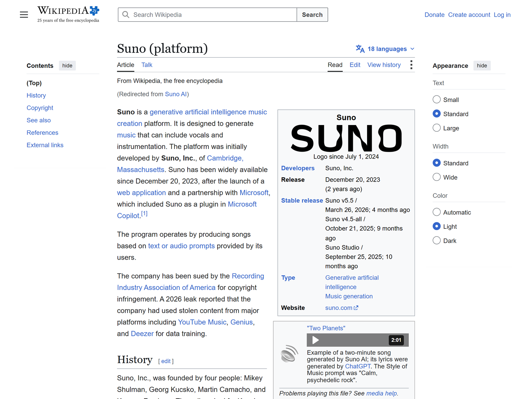The width and height of the screenshot is (532, 399).
Task: Open the web application link
Action: click(x=141, y=193)
